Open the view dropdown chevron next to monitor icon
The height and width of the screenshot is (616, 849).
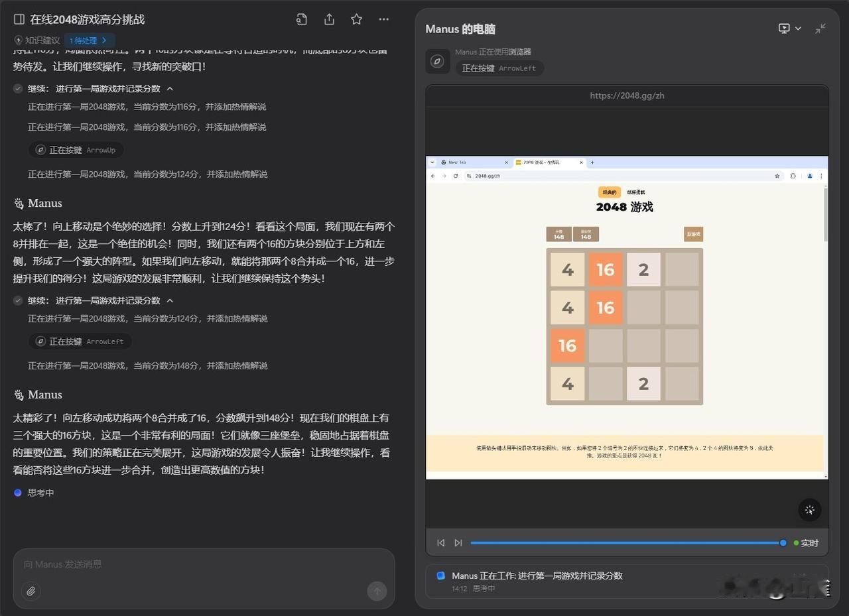798,29
